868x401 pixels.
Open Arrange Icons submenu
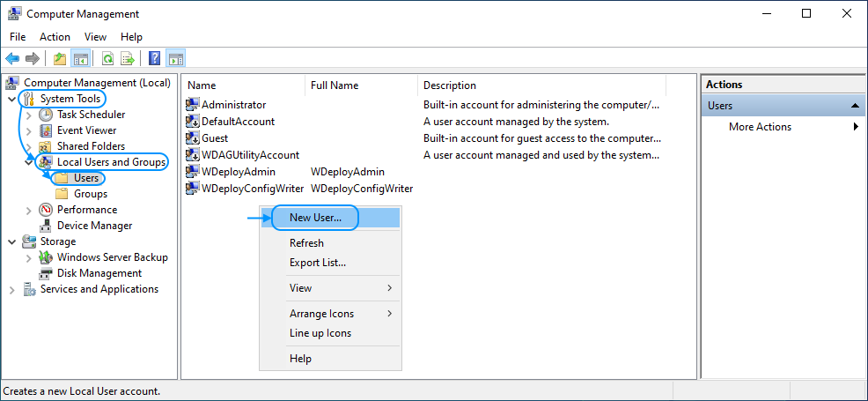click(x=330, y=314)
